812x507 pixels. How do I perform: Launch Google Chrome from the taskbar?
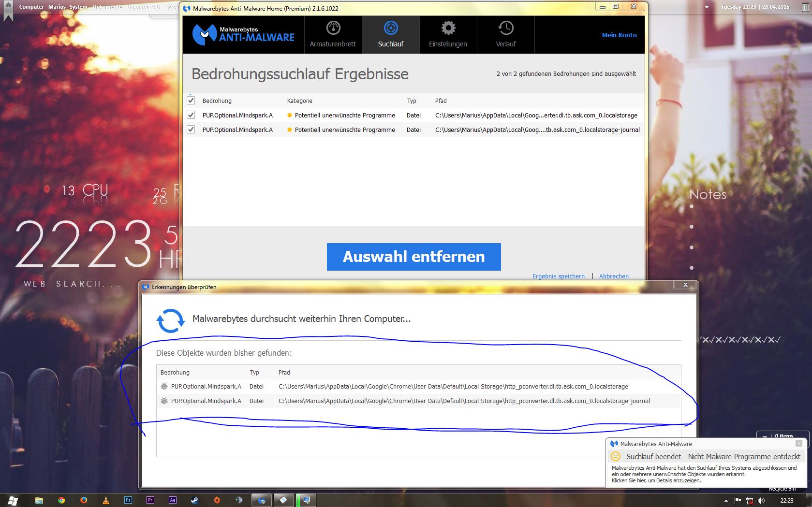(x=61, y=500)
